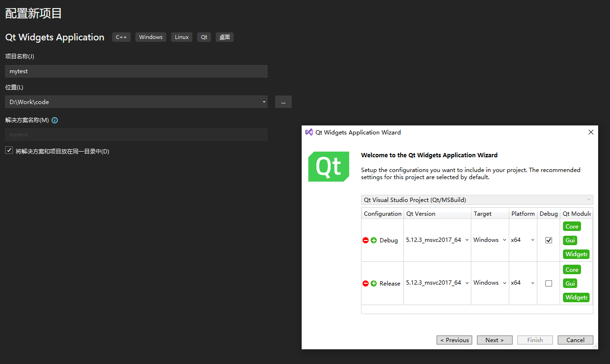Viewport: 610px width, 364px height.
Task: Click the Cancel button in wizard
Action: [x=575, y=340]
